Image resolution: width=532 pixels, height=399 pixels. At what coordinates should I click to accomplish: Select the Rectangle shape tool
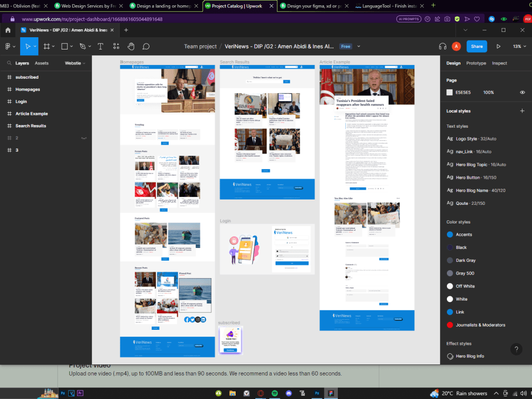[x=64, y=46]
